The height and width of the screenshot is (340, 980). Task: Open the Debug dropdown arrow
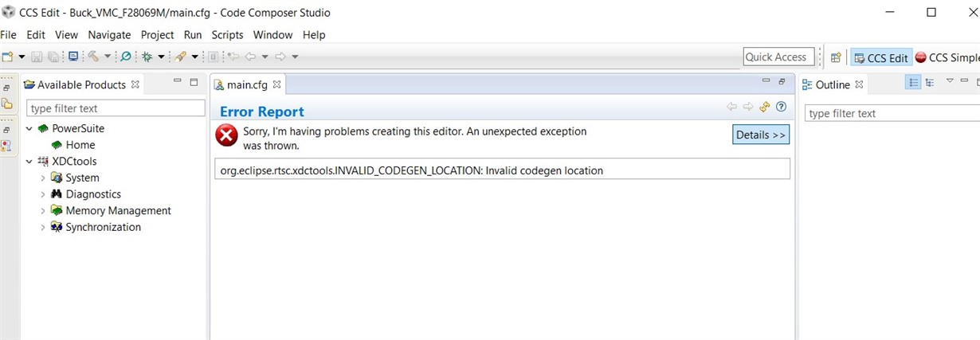161,57
